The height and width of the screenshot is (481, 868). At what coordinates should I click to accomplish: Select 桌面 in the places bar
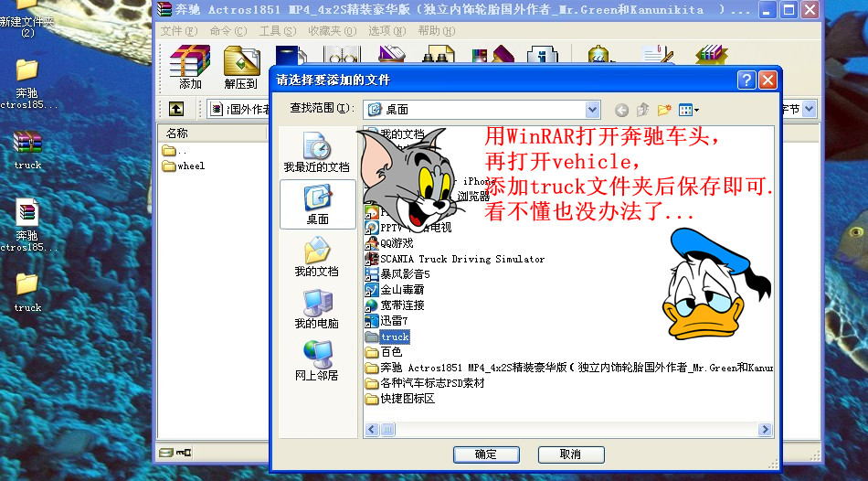(x=318, y=204)
